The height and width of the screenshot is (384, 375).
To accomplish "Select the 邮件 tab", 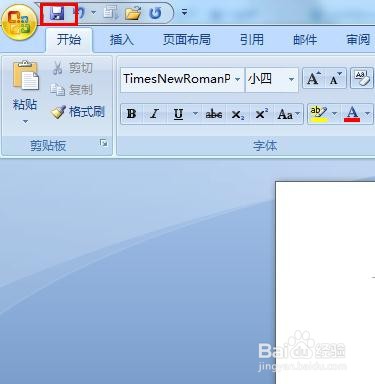I will coord(305,40).
